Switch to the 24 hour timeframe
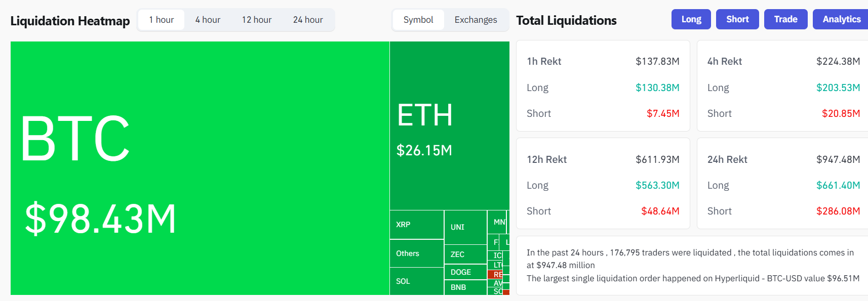868x301 pixels. 308,20
